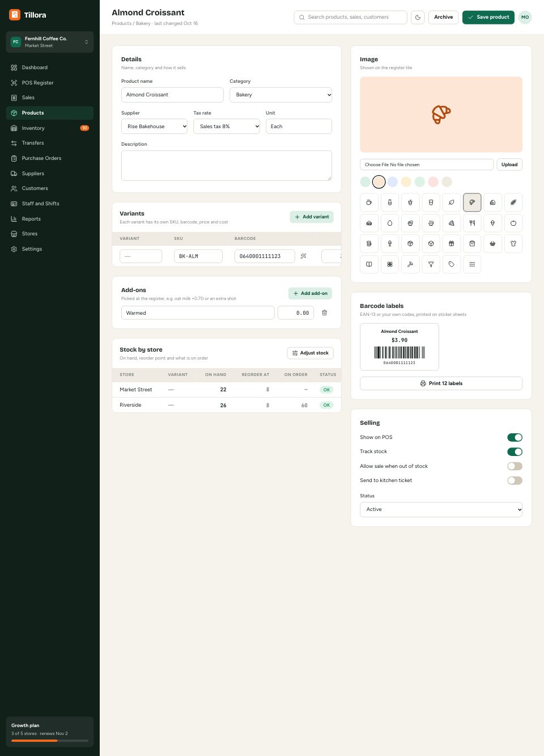This screenshot has height=756, width=544.
Task: Click the Adjust stock button
Action: [310, 353]
